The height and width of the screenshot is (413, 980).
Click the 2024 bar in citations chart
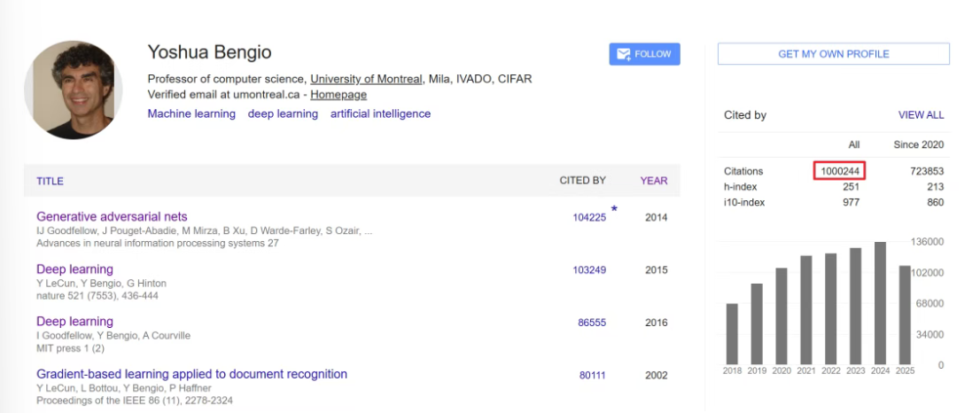[x=880, y=303]
